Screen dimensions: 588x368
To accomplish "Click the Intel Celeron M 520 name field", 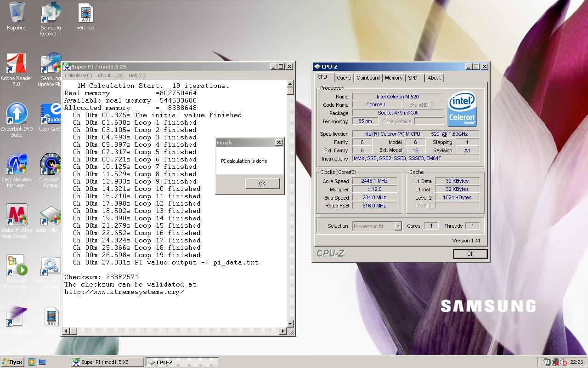I will tap(398, 97).
